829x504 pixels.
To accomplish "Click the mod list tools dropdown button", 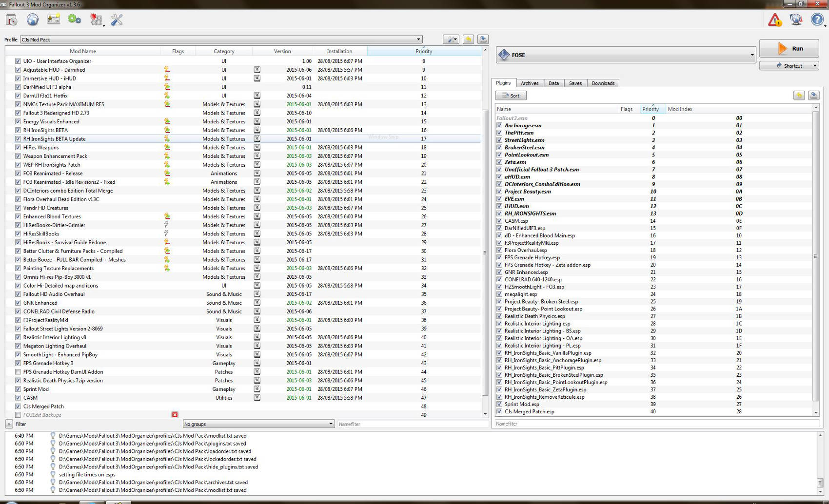I will tap(451, 39).
